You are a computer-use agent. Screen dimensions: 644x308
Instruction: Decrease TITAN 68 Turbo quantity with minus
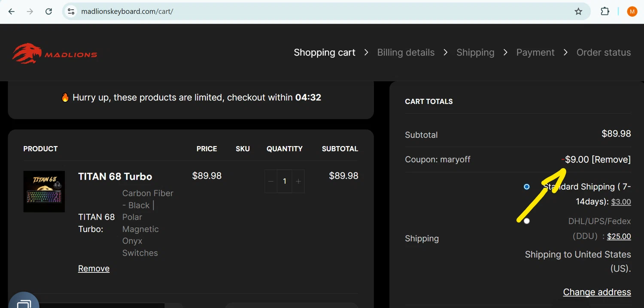(x=271, y=181)
